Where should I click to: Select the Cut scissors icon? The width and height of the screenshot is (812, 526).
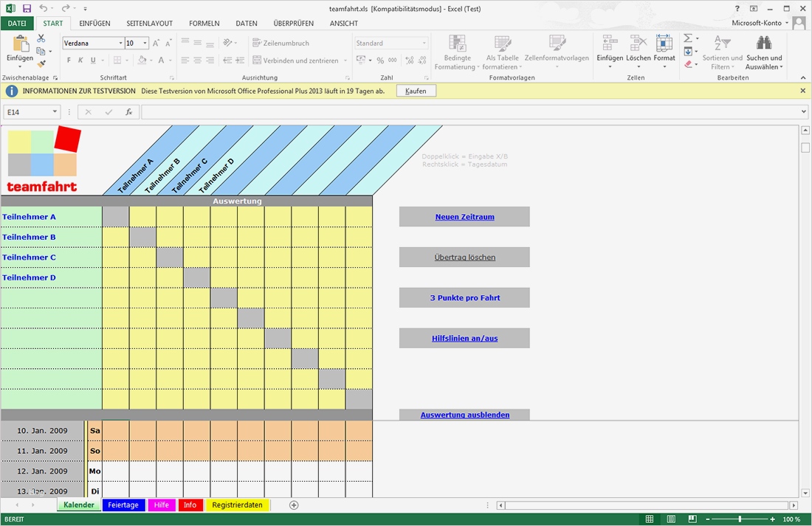41,38
